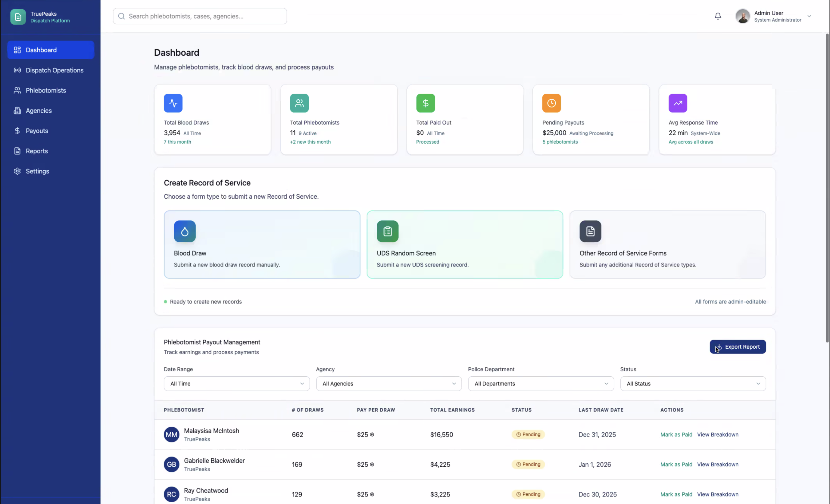830x504 pixels.
Task: Navigate to Settings in sidebar
Action: 37,171
